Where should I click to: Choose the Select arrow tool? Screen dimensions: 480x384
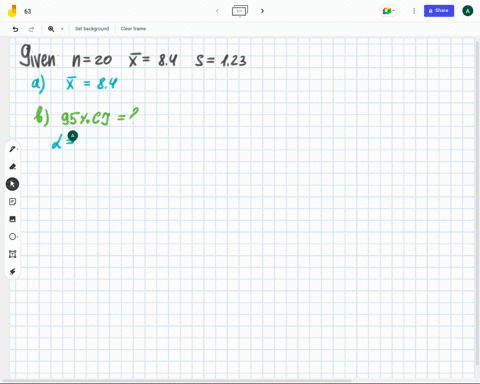pos(12,184)
